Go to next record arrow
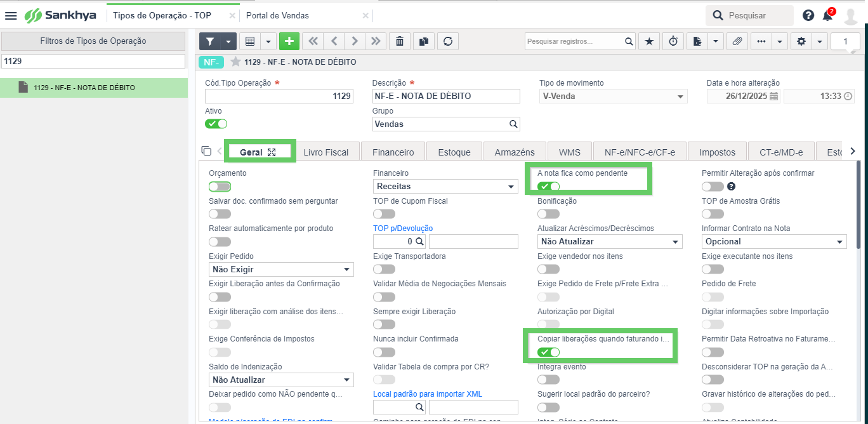Screen dimensions: 868x424 coord(355,41)
